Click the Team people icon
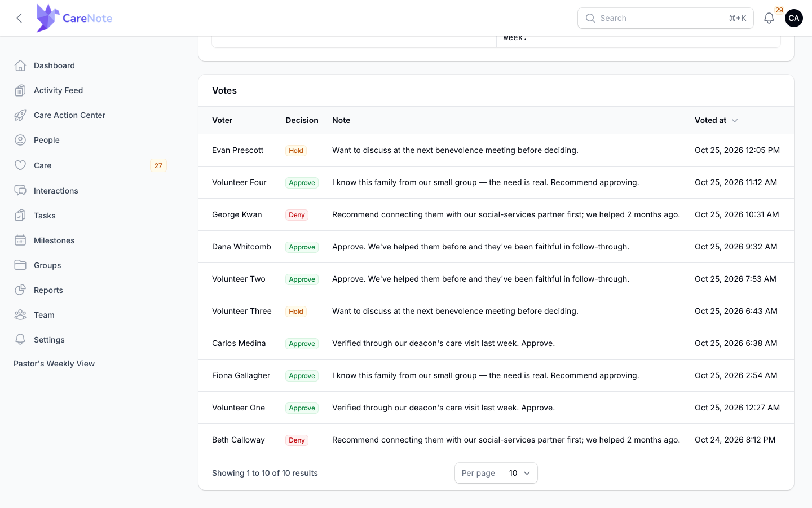The width and height of the screenshot is (812, 508). (x=20, y=315)
